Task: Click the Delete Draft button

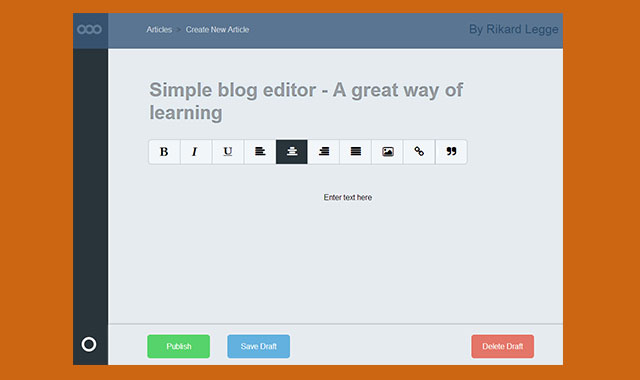Action: coord(502,347)
